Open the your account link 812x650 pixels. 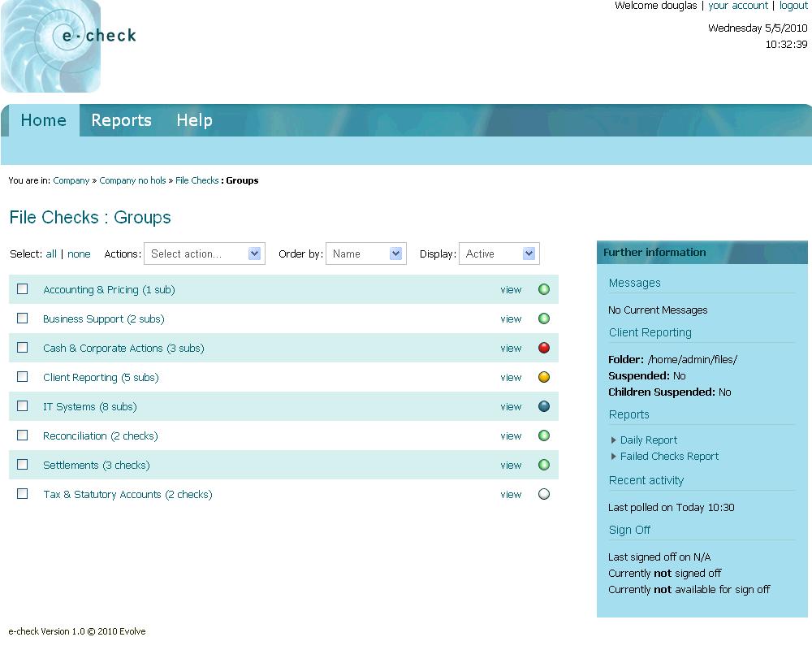(x=738, y=6)
